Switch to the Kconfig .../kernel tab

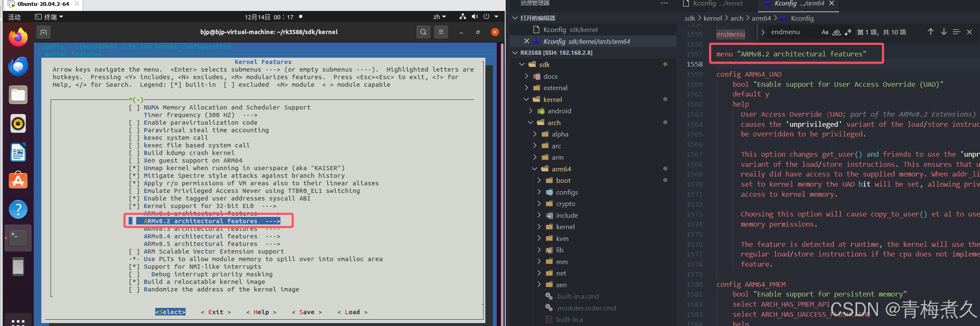click(x=717, y=4)
